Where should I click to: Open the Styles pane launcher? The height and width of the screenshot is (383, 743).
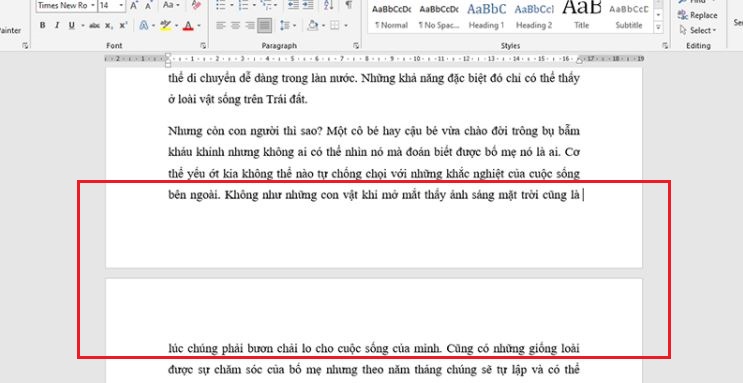pyautogui.click(x=665, y=46)
